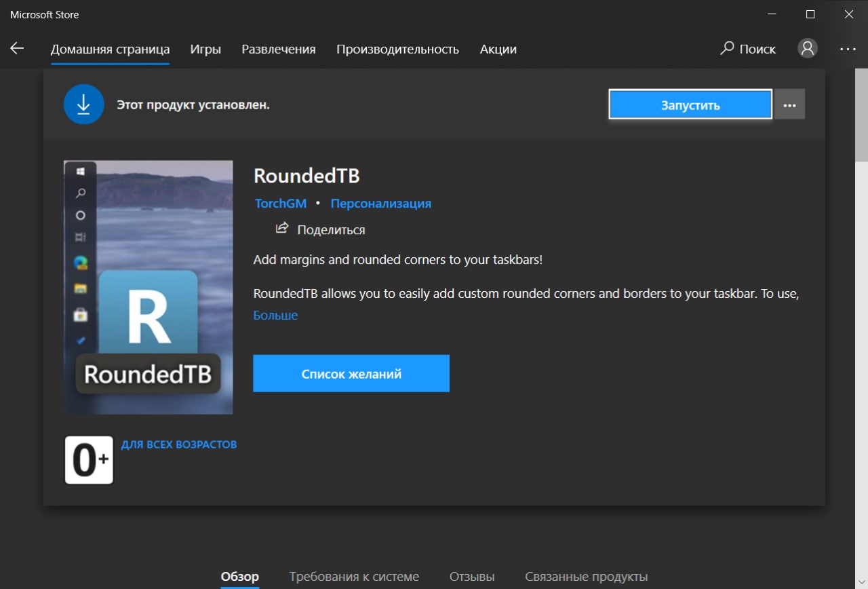Open the Отзывы section tab
The height and width of the screenshot is (589, 868).
pos(472,576)
